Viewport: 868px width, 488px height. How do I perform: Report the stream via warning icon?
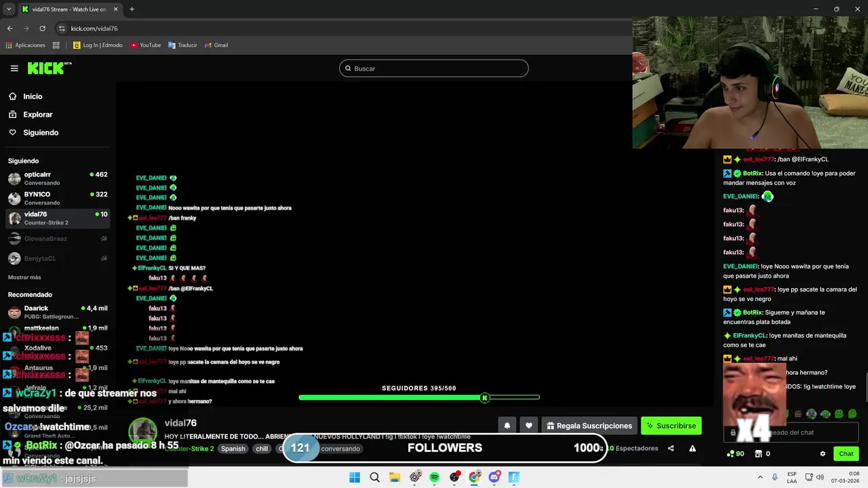pos(692,448)
